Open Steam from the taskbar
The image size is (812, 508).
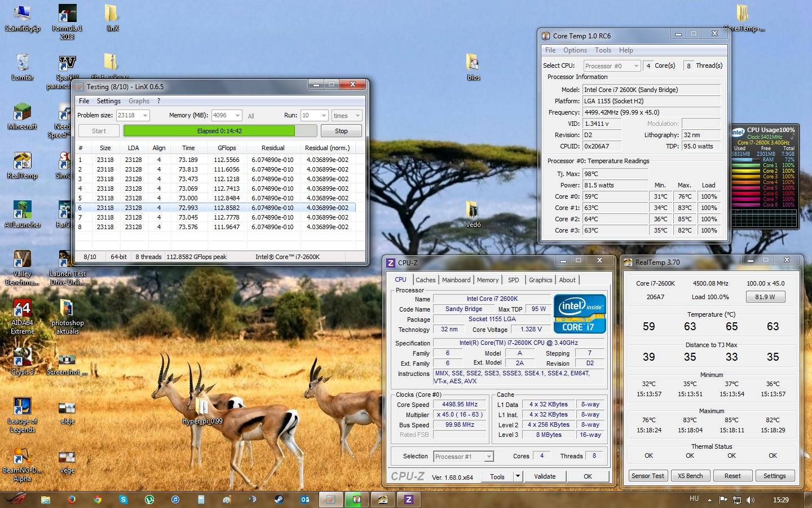click(279, 500)
